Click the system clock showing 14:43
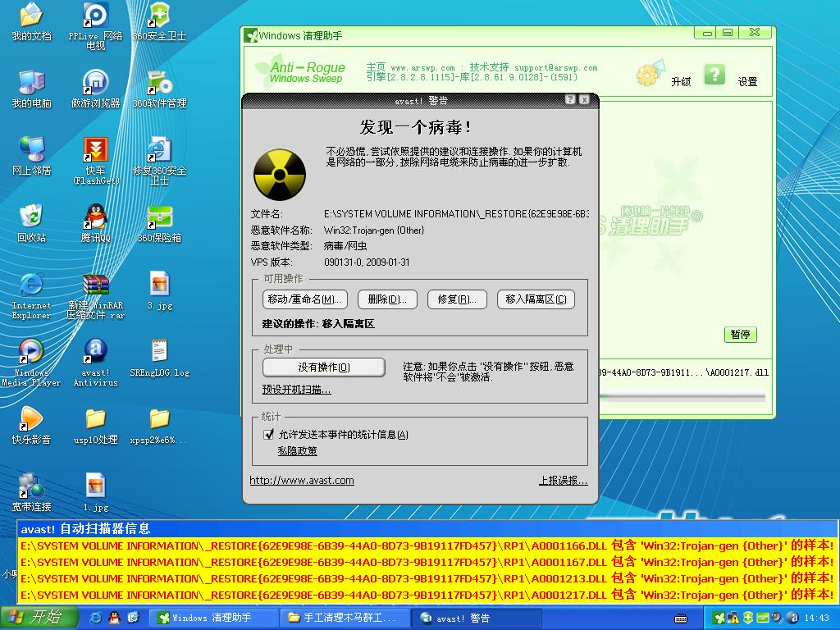840x630 pixels. coord(816,618)
